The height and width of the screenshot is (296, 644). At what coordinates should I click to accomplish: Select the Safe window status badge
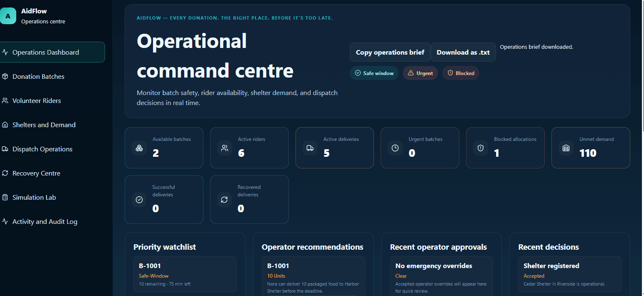click(x=374, y=73)
